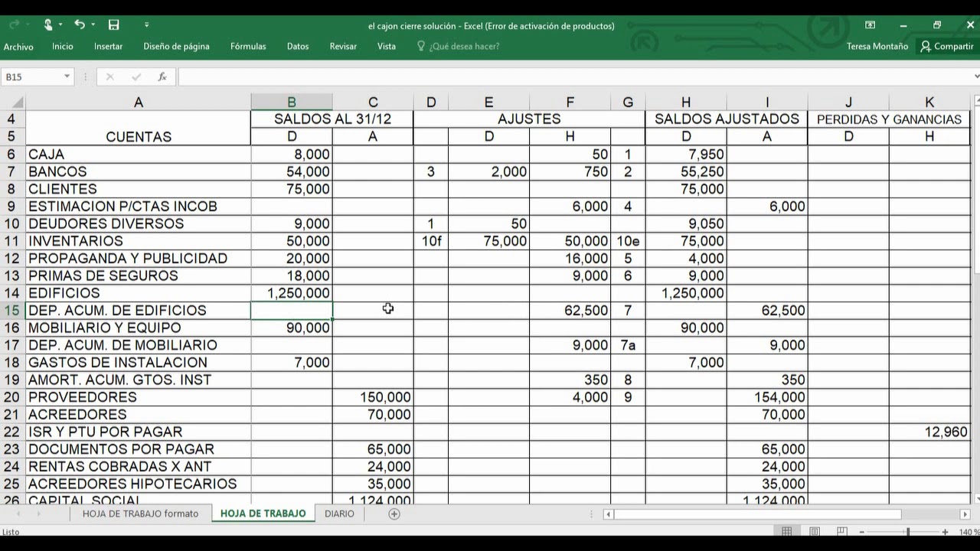Open the Diseño de página tab
Screen dimensions: 980x551
point(176,47)
